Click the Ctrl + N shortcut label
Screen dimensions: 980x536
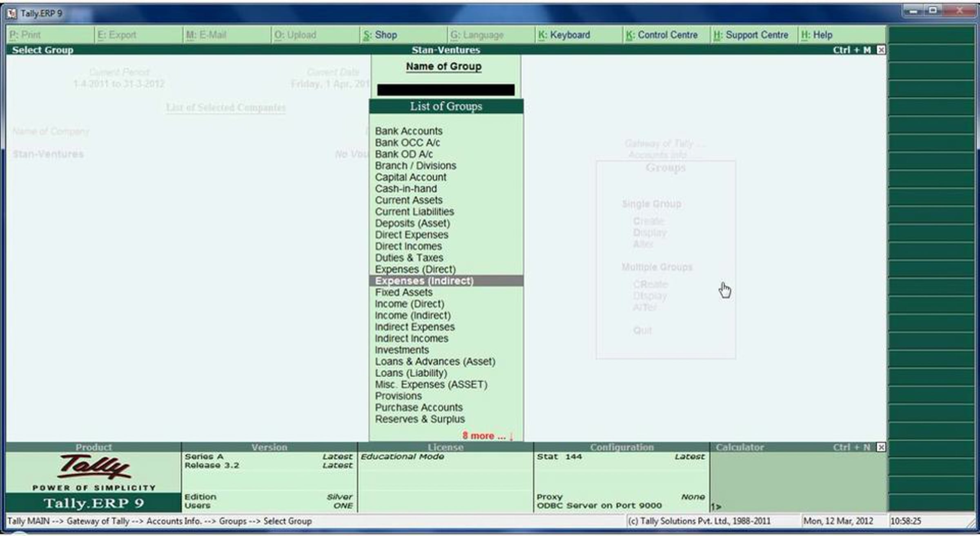852,447
